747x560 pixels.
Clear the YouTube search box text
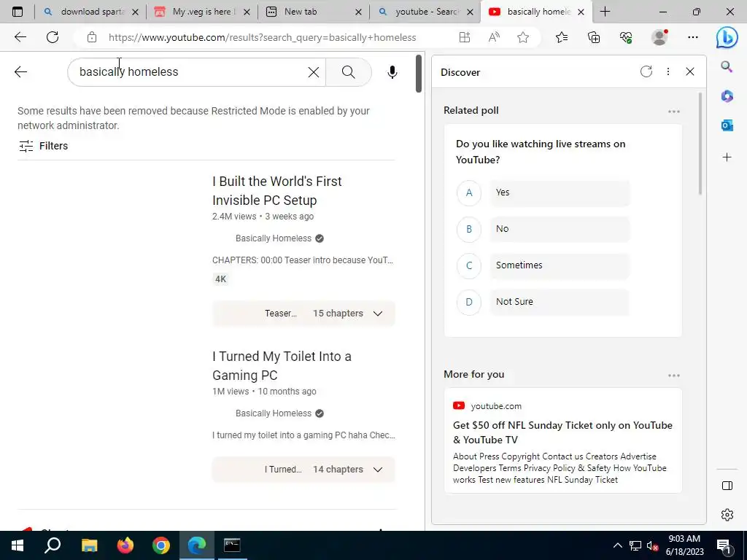click(x=314, y=72)
